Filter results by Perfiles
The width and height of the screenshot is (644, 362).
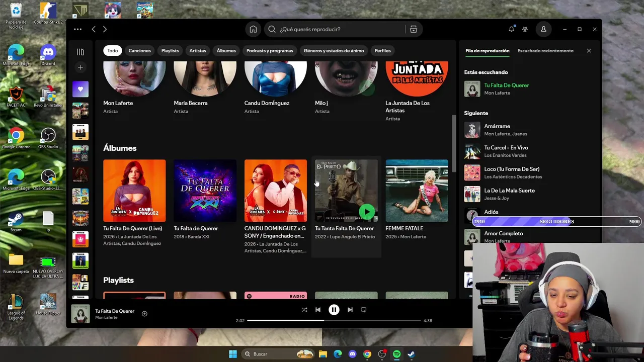point(382,51)
